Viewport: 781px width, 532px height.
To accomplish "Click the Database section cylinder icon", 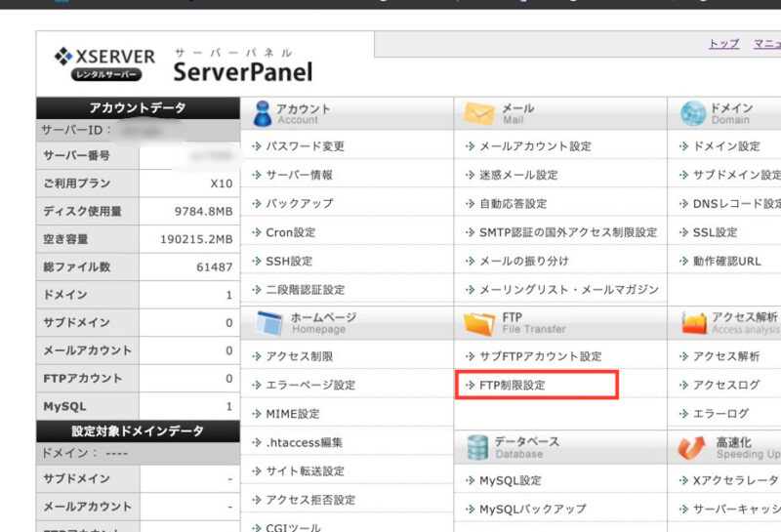I will tap(477, 447).
